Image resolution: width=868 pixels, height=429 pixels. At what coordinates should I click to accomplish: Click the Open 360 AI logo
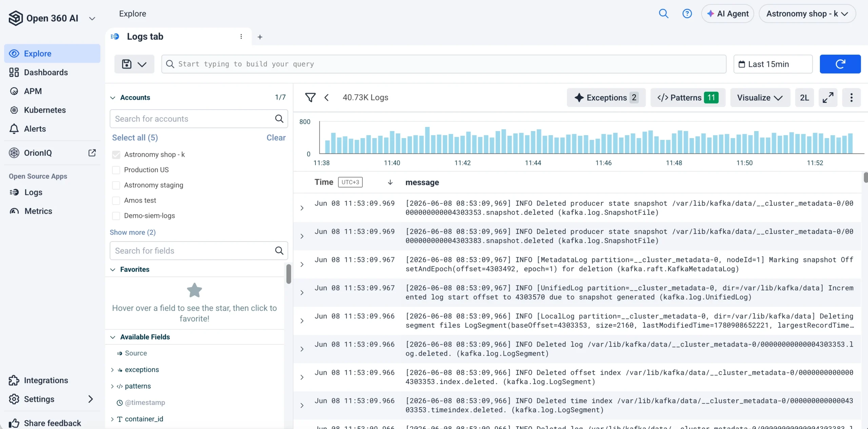pos(16,18)
